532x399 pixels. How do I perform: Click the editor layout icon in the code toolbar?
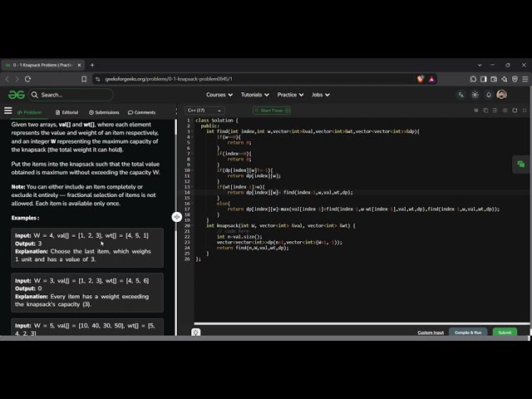[x=476, y=111]
